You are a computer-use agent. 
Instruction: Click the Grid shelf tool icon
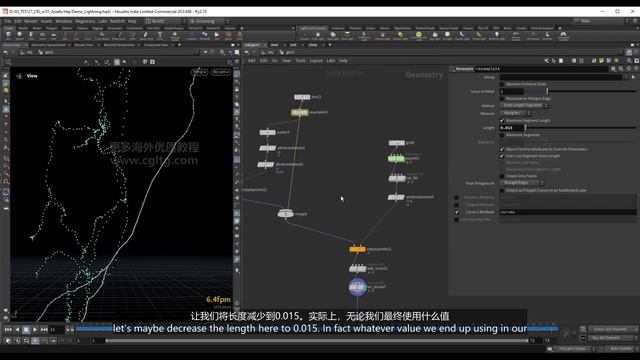point(53,36)
